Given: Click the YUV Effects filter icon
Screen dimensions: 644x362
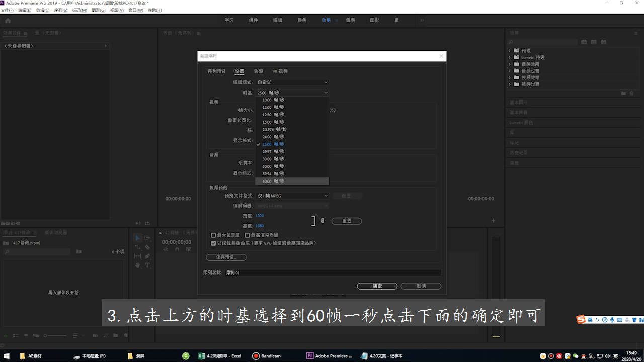Looking at the screenshot, I should coord(603,42).
